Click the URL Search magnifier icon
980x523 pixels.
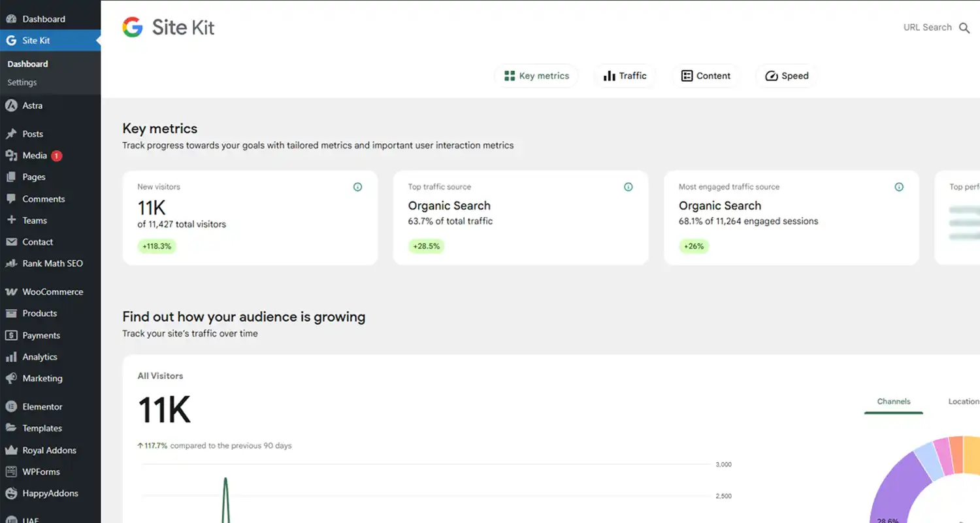pos(964,27)
